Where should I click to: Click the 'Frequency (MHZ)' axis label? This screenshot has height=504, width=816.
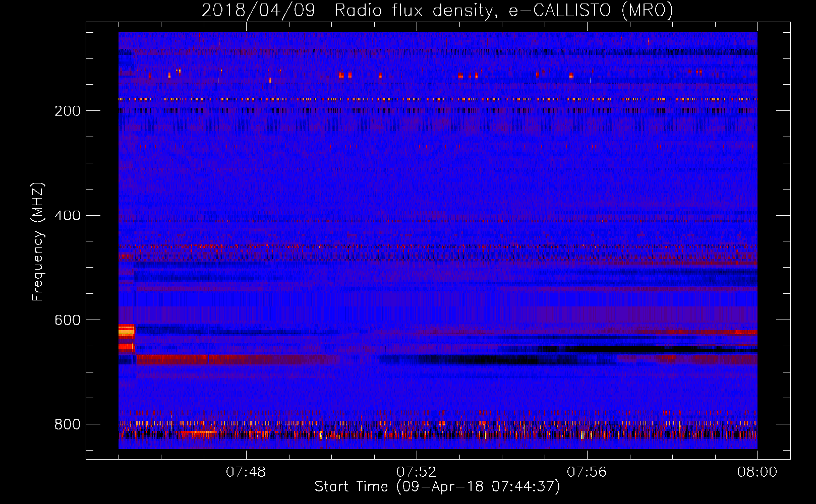[x=37, y=242]
